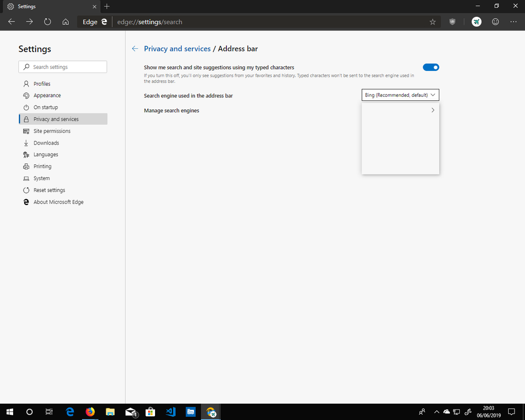This screenshot has height=420, width=525.
Task: Open Downloads settings section
Action: click(63, 142)
